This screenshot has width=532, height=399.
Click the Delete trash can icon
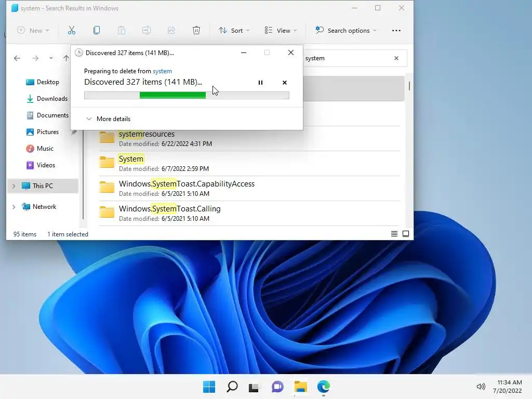196,31
